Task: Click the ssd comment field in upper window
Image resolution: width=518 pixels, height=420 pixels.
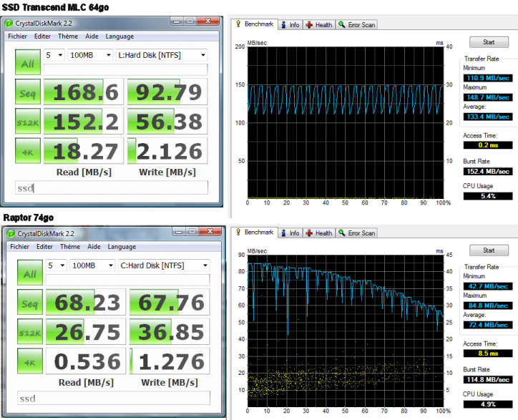Action: click(112, 187)
